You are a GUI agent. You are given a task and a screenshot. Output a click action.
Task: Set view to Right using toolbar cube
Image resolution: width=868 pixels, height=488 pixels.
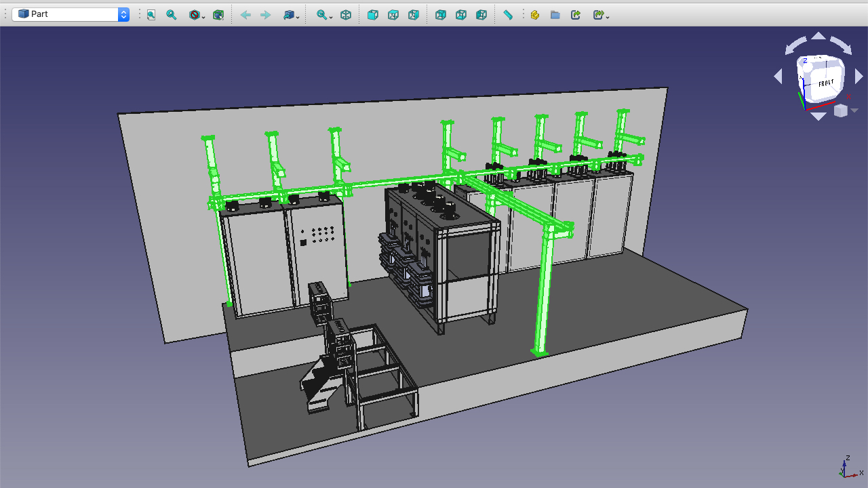click(414, 14)
